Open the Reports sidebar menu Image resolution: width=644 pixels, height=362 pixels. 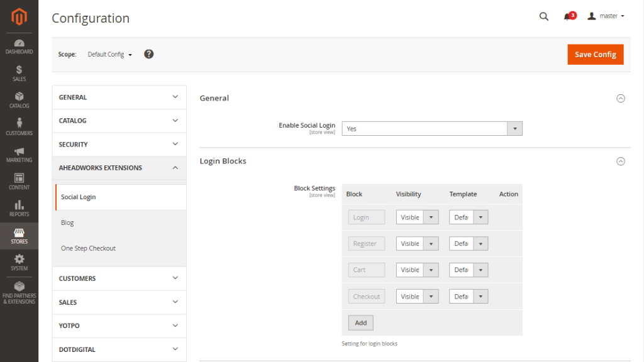click(x=19, y=209)
